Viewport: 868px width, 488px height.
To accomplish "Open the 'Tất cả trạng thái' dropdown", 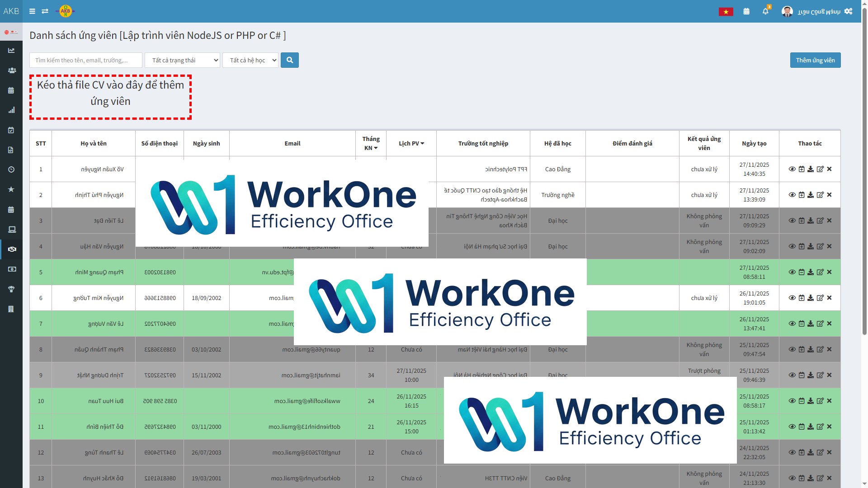I will (182, 60).
